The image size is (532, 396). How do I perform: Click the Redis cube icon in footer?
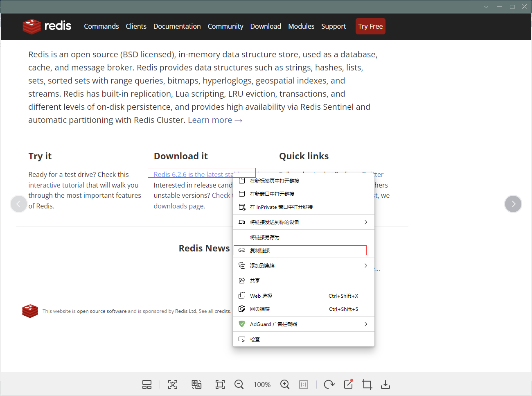click(30, 311)
